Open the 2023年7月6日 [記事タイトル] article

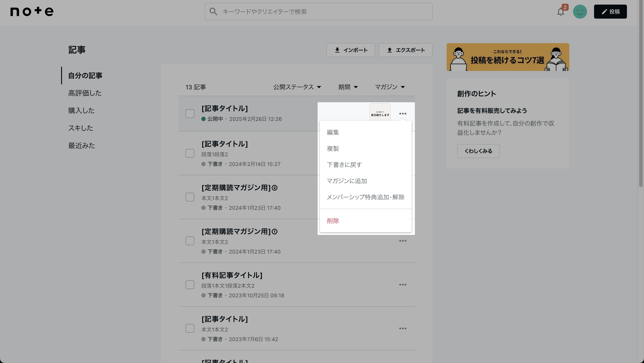225,319
